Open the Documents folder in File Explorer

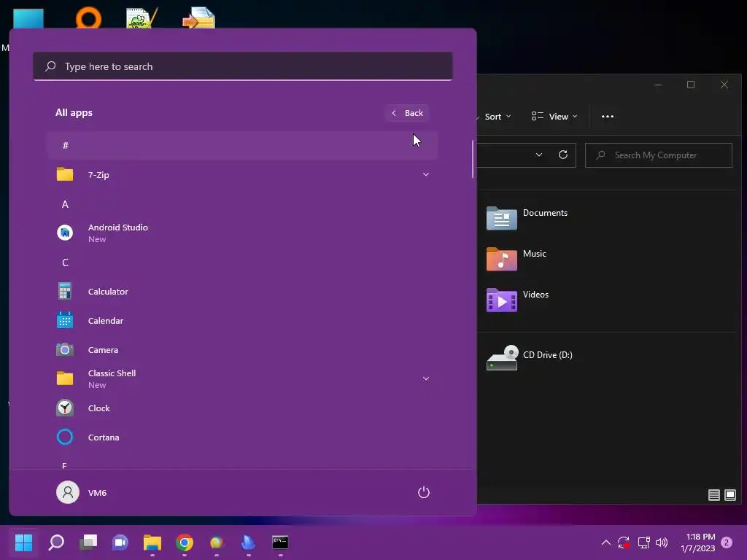(527, 219)
